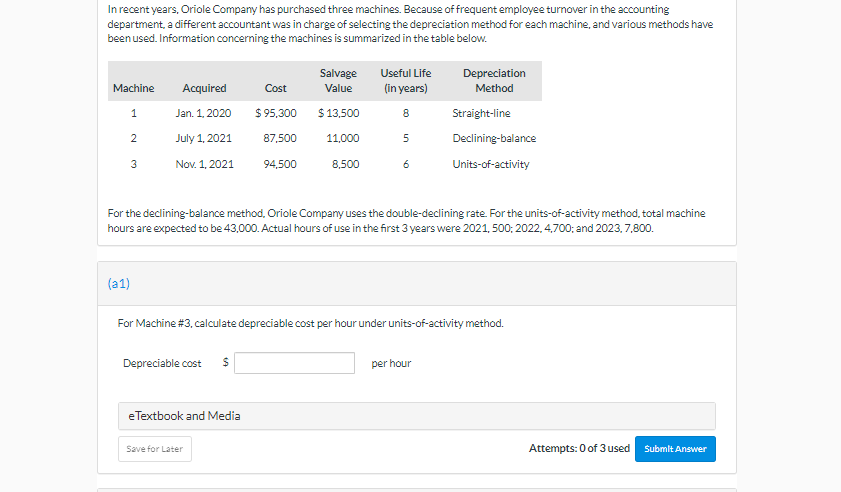Click the Attempts: 0 of 3 used text
Viewport: 841px width, 492px height.
579,449
